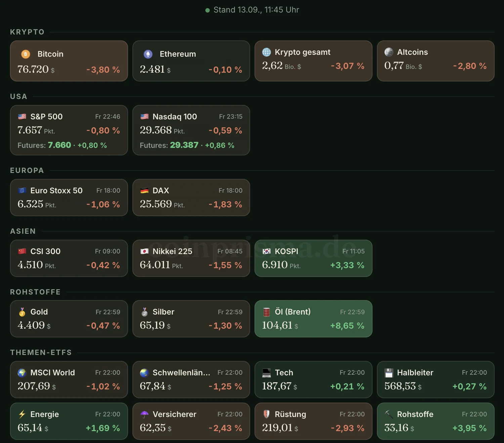The image size is (504, 443).
Task: Click the globe icon beside Schwellenländer
Action: (144, 373)
